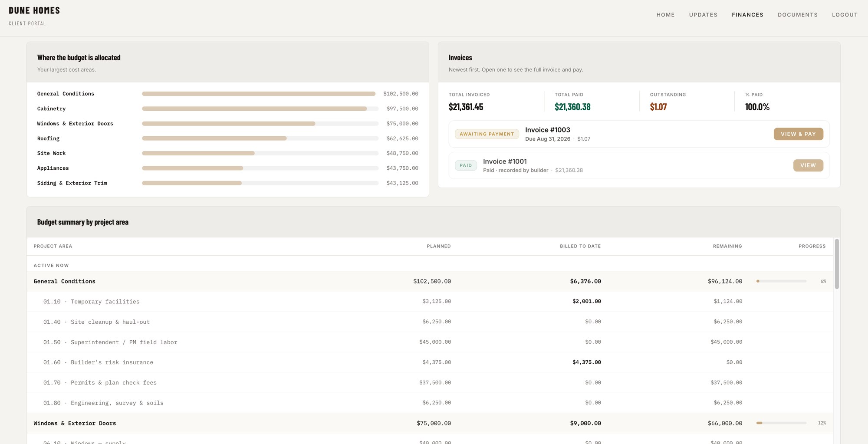
Task: Click the Windows & Exterior Doors allocation bar
Action: (260, 124)
